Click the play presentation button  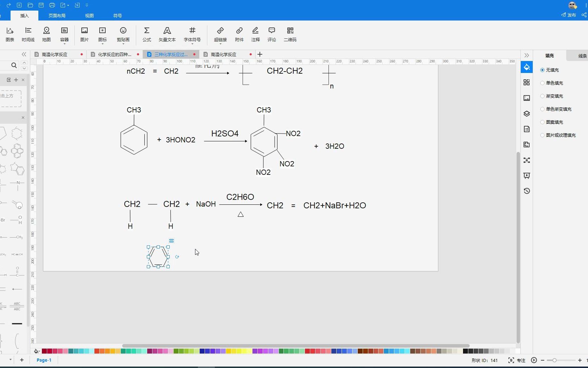[534, 360]
